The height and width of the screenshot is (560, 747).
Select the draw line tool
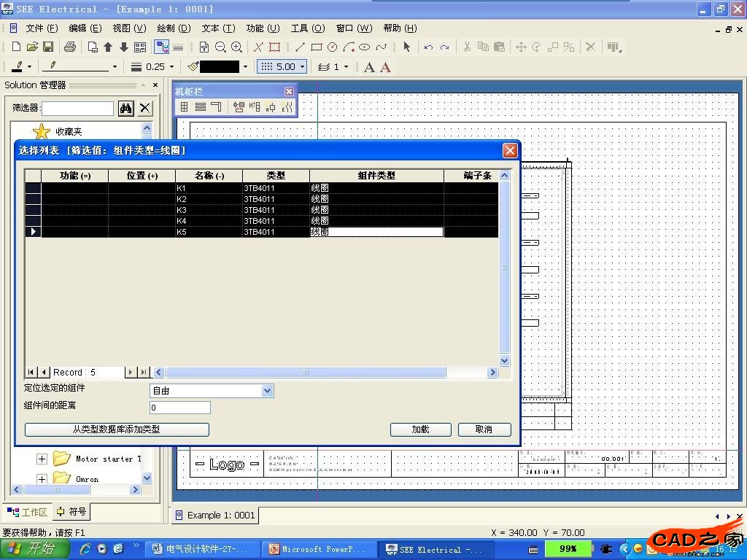click(300, 47)
